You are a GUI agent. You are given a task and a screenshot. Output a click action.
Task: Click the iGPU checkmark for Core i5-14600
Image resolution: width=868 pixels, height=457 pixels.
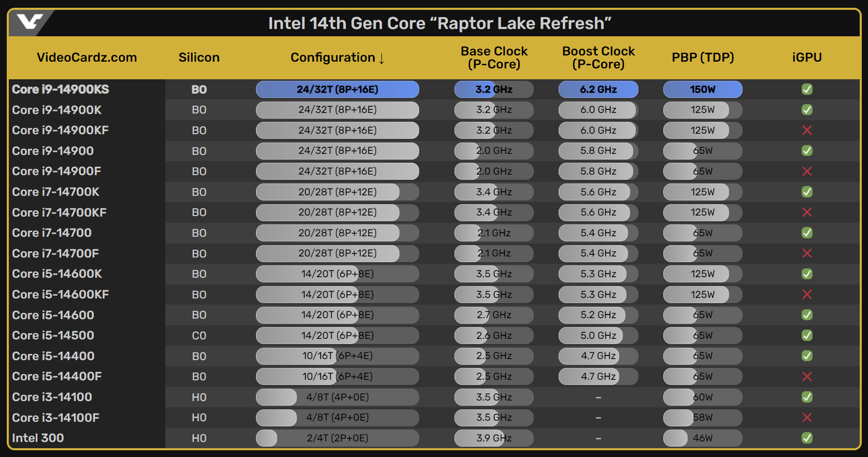point(807,315)
